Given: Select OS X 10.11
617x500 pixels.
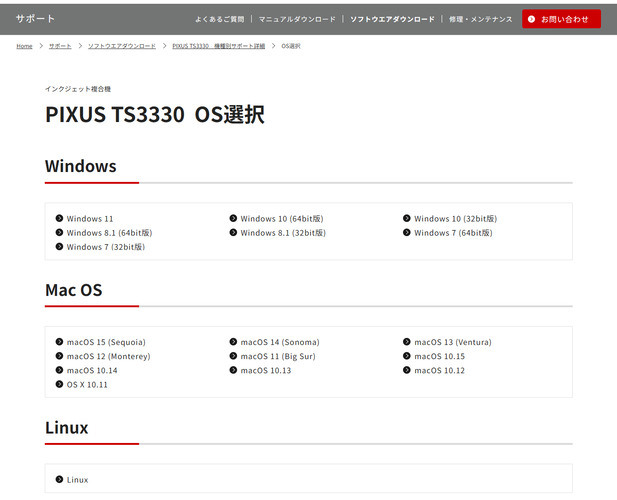Looking at the screenshot, I should point(87,385).
